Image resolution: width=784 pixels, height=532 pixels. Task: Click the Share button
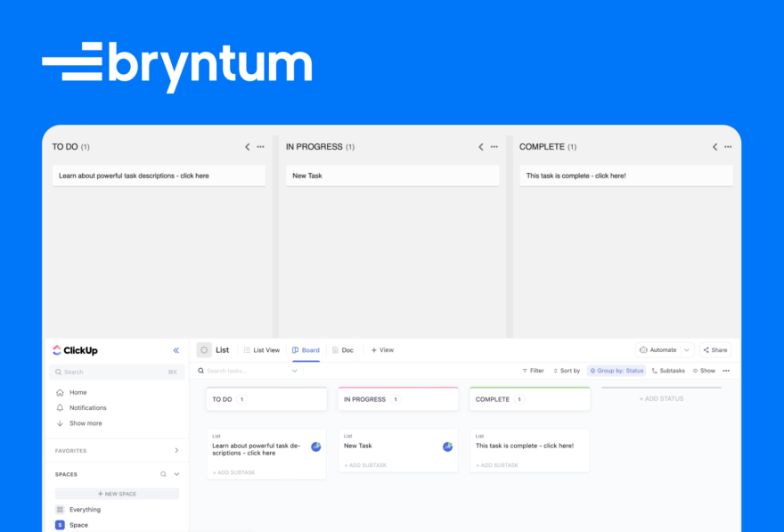point(715,350)
